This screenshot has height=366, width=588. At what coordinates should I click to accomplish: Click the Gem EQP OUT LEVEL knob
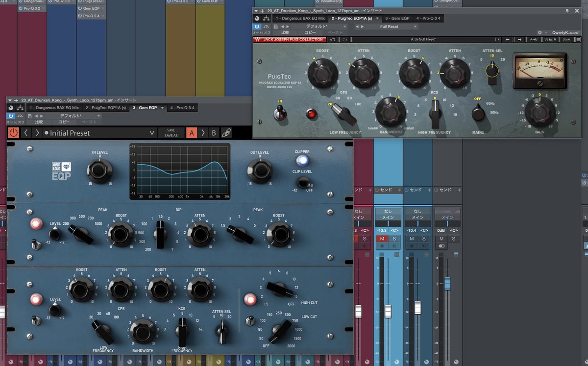(x=260, y=171)
